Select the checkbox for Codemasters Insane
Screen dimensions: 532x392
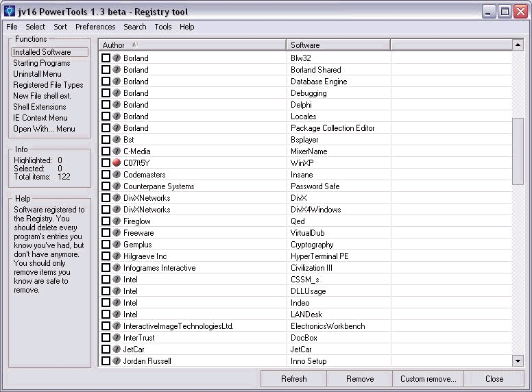point(106,174)
